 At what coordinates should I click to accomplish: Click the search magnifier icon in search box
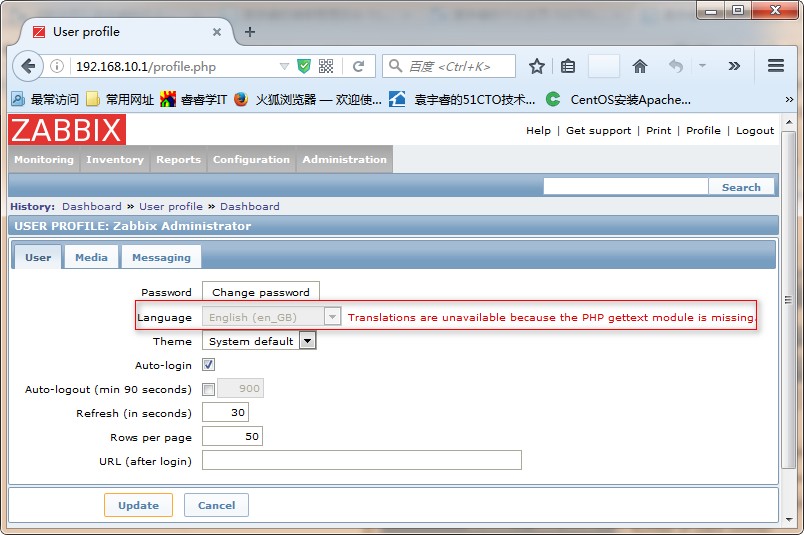[x=395, y=66]
